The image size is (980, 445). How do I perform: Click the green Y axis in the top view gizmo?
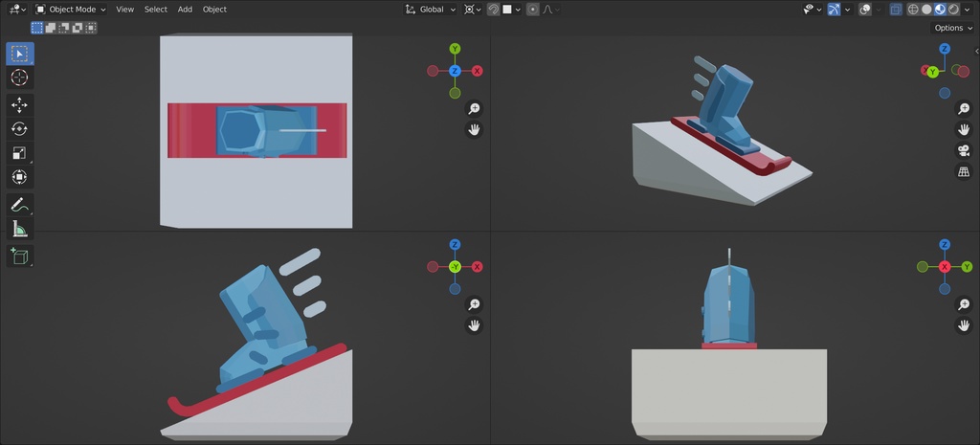click(455, 49)
